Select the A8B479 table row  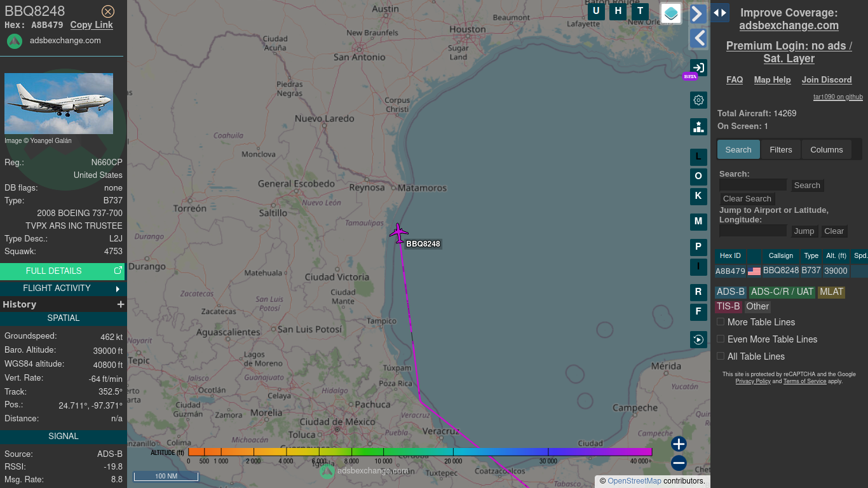pyautogui.click(x=791, y=271)
